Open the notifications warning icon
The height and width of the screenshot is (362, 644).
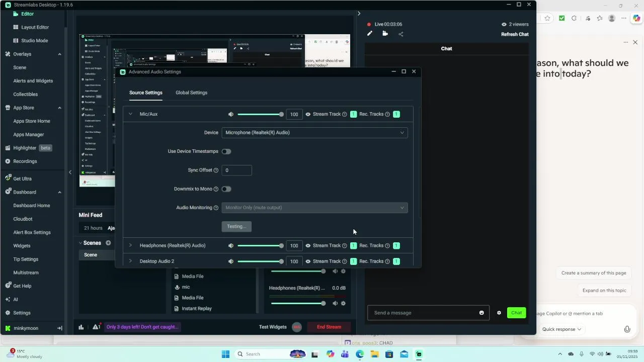coord(96,327)
